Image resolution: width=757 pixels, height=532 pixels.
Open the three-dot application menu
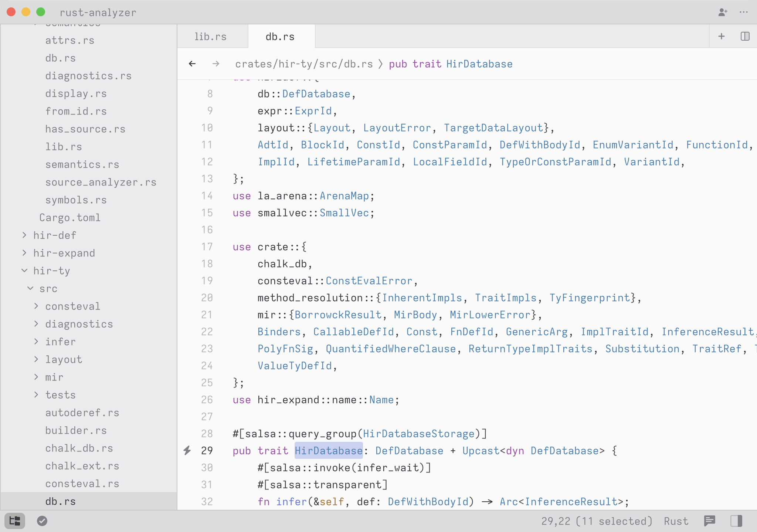744,12
